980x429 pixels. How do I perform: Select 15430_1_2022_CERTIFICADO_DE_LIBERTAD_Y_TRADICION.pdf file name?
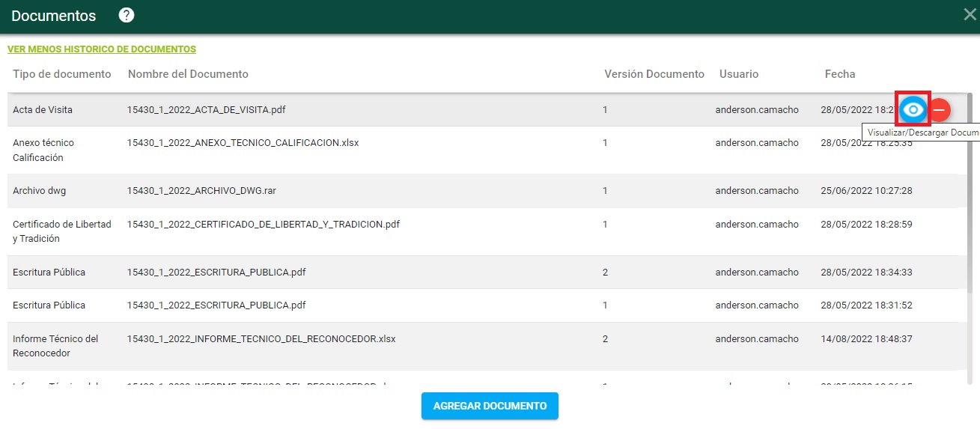pos(264,225)
